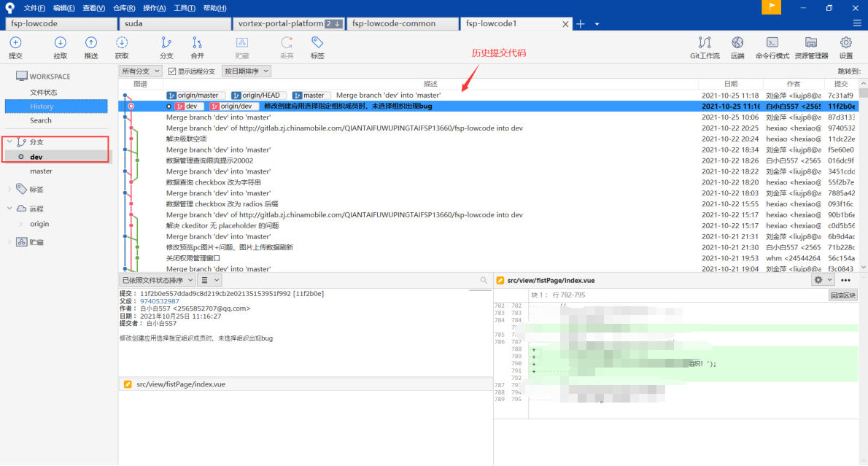Select History in the sidebar
Screen dimensions: 868x466
click(56, 106)
